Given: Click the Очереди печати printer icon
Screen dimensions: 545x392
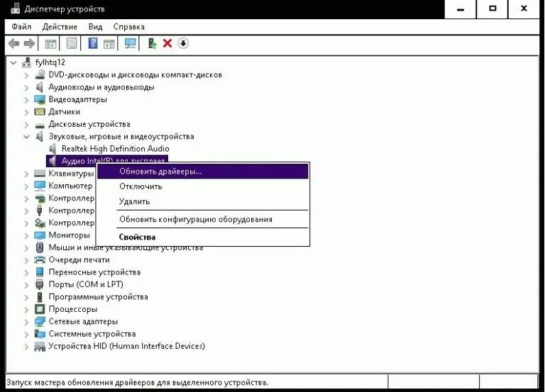Looking at the screenshot, I should (40, 259).
